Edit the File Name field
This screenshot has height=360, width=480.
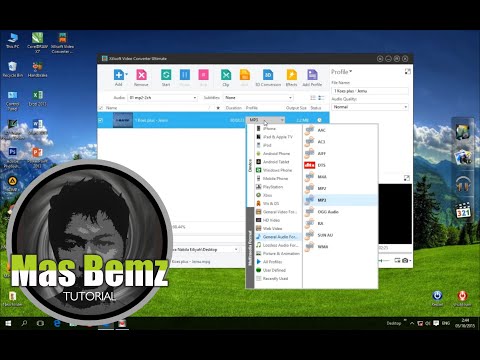coord(370,91)
